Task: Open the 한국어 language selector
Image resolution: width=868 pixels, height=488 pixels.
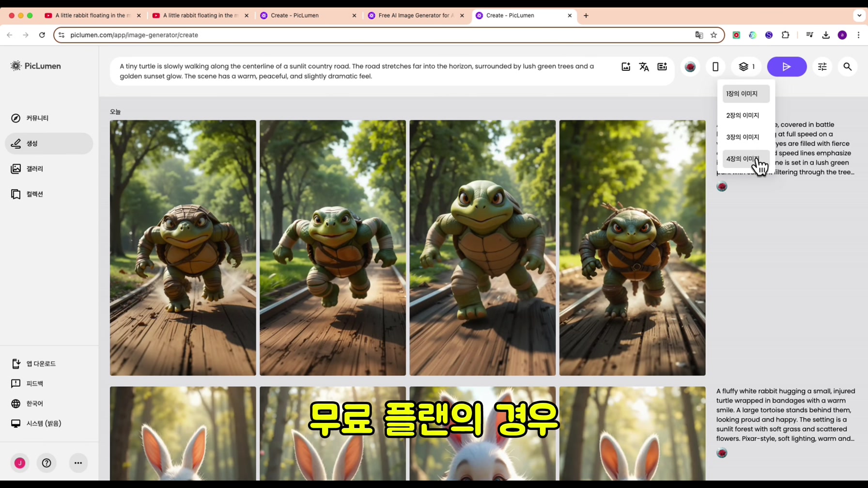Action: [x=27, y=403]
